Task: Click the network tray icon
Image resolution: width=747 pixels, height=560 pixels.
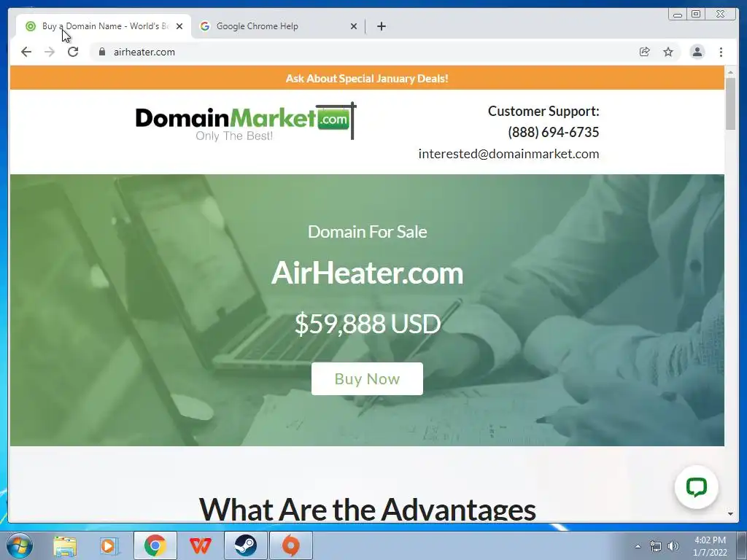Action: [656, 546]
